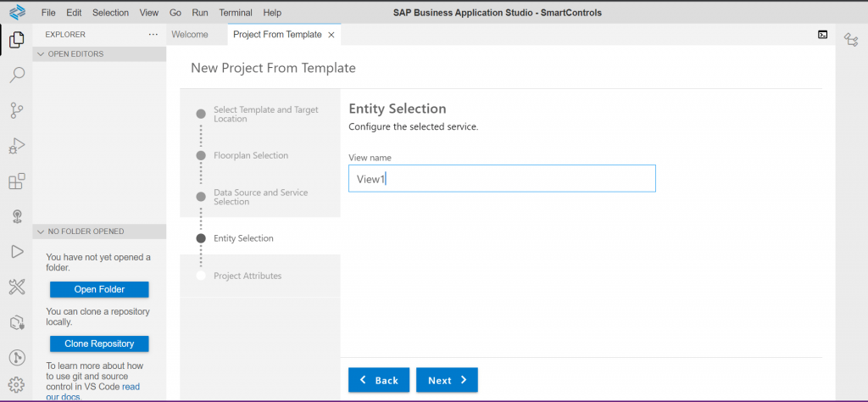This screenshot has height=402, width=868.
Task: Click the Configure the selected service text
Action: point(413,127)
